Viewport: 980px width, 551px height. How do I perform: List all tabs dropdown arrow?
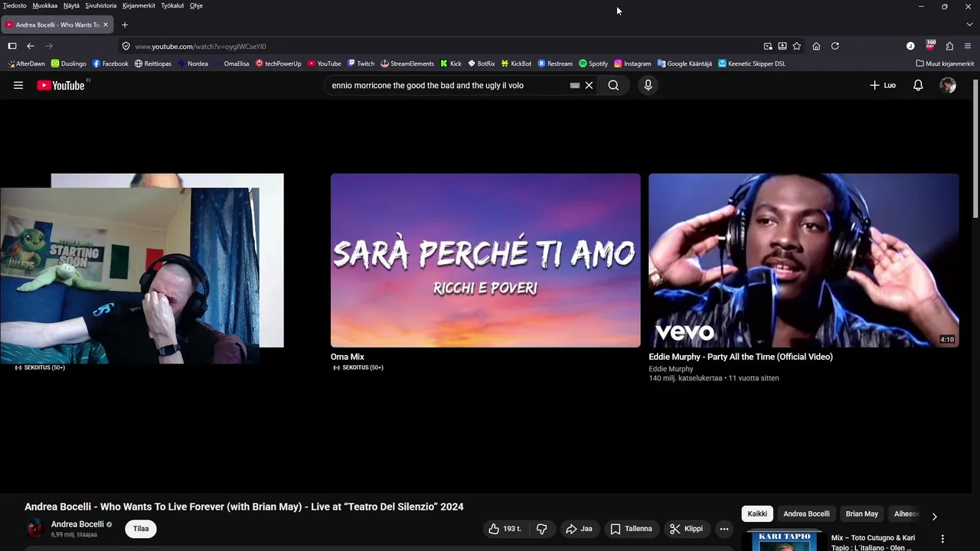969,24
